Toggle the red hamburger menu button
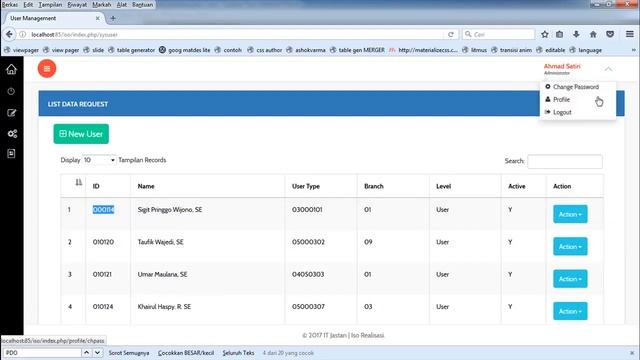 [x=47, y=69]
